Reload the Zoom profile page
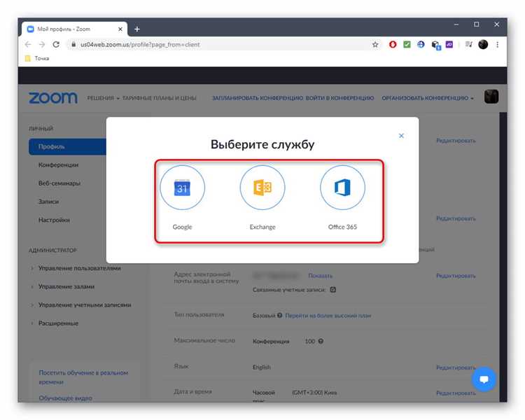The width and height of the screenshot is (525, 420). pyautogui.click(x=56, y=45)
